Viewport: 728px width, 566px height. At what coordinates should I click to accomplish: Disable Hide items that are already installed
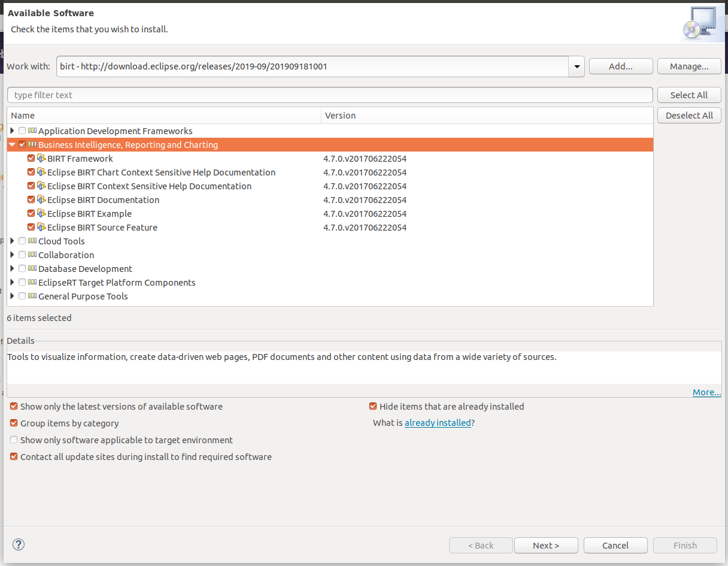(x=373, y=406)
